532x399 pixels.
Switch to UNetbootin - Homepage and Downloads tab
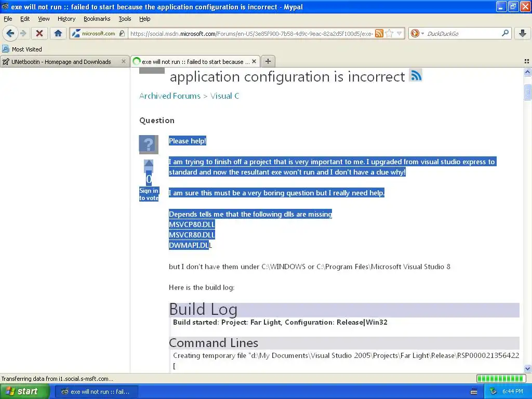point(61,62)
